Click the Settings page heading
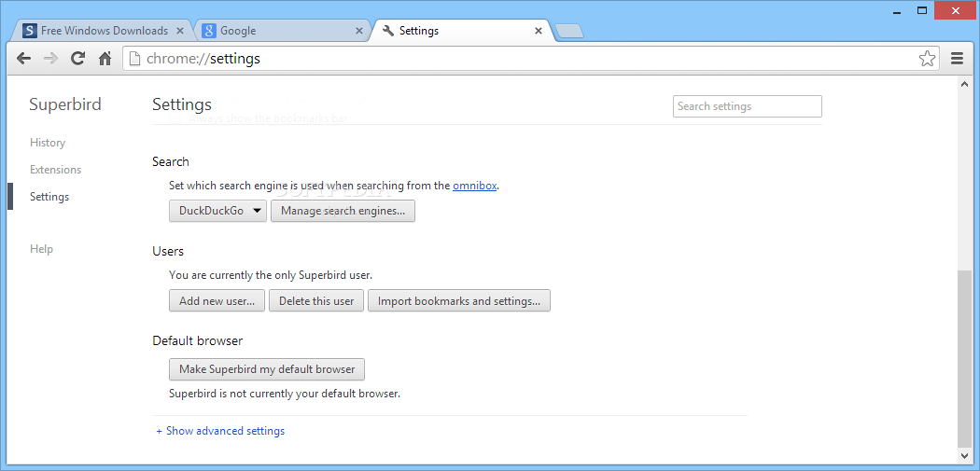Viewport: 980px width, 471px height. [x=182, y=104]
